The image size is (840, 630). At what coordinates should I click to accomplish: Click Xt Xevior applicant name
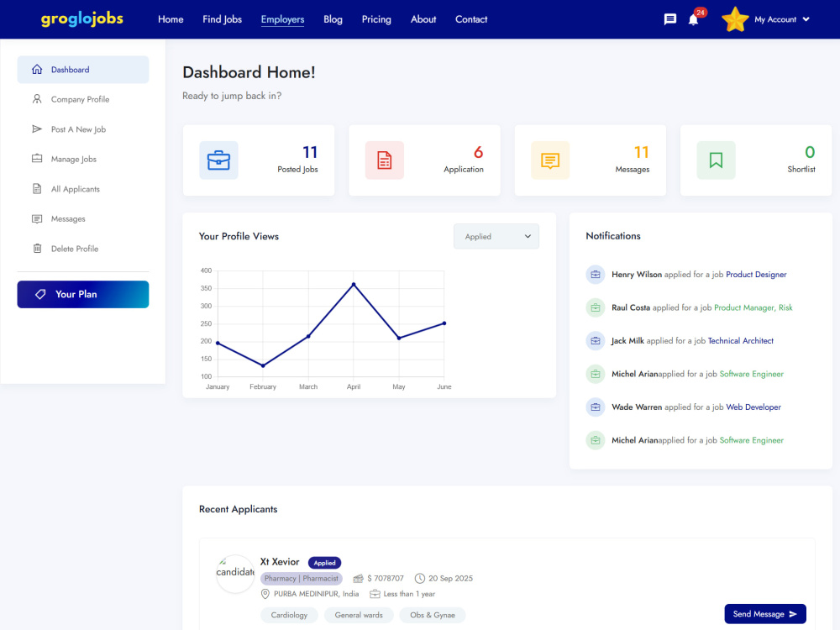pos(280,562)
